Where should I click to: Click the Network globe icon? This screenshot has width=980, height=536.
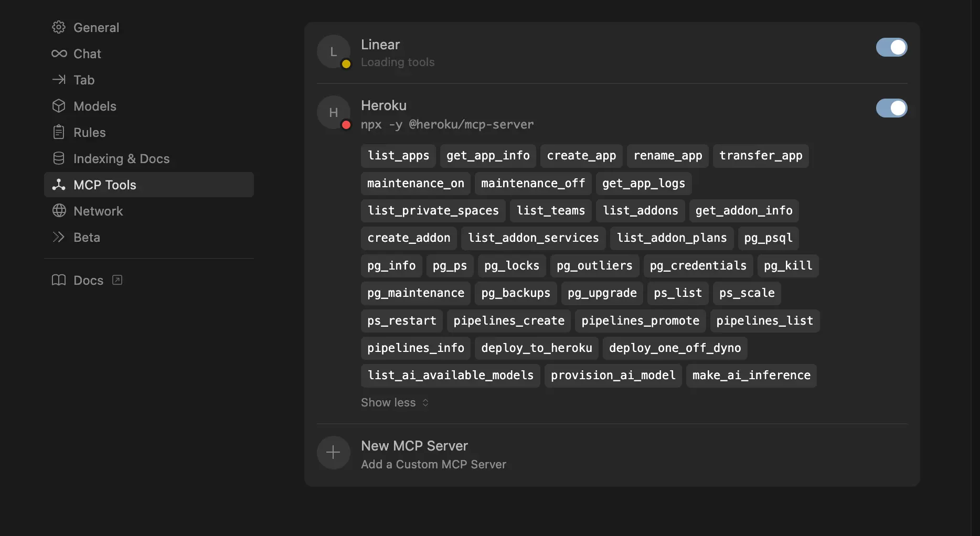coord(59,211)
